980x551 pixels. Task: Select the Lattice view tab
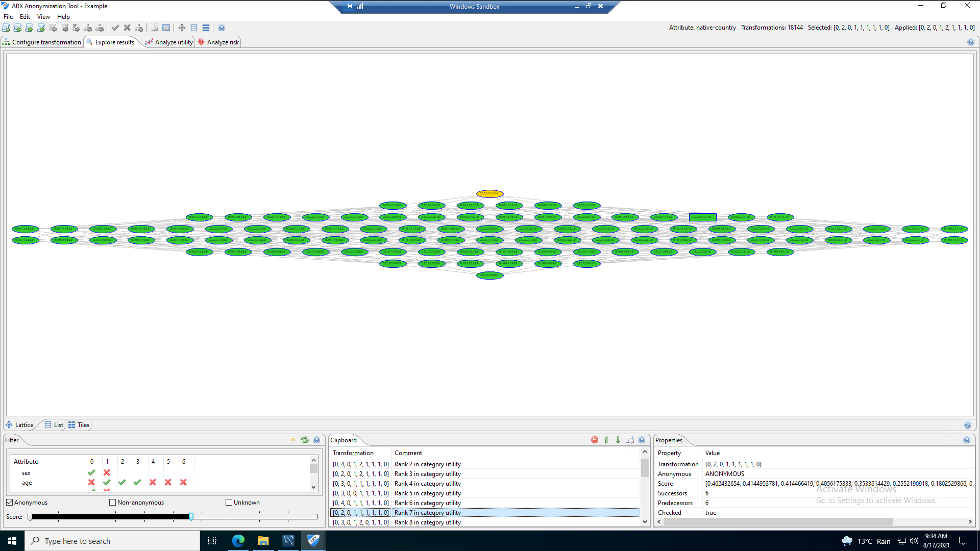[19, 425]
